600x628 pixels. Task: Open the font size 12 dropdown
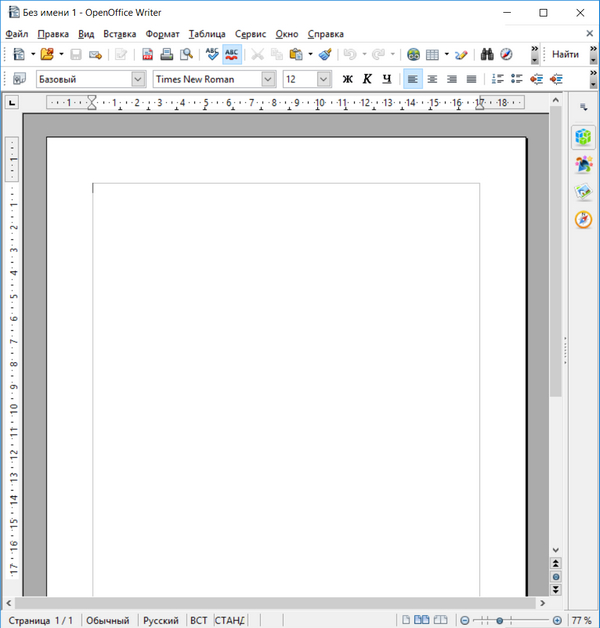[x=324, y=79]
